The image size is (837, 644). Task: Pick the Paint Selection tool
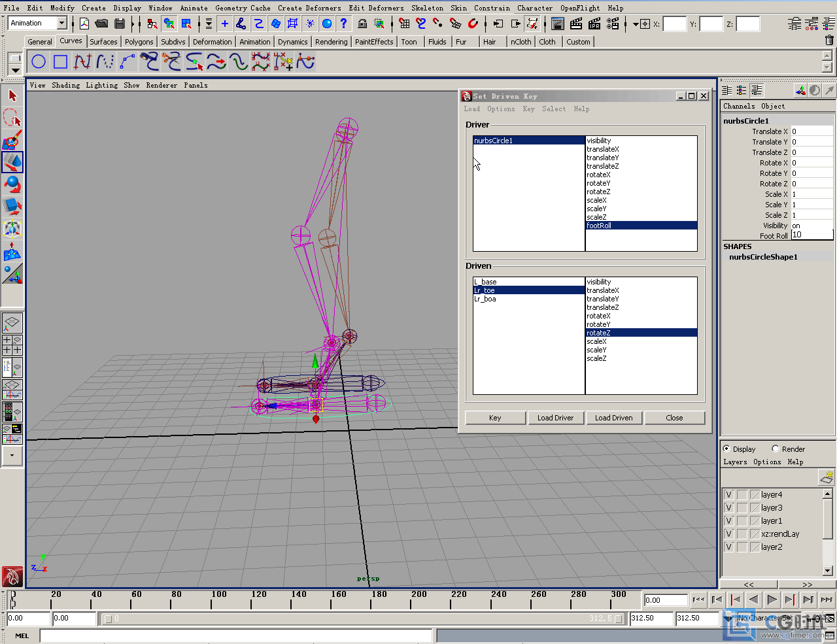[12, 140]
